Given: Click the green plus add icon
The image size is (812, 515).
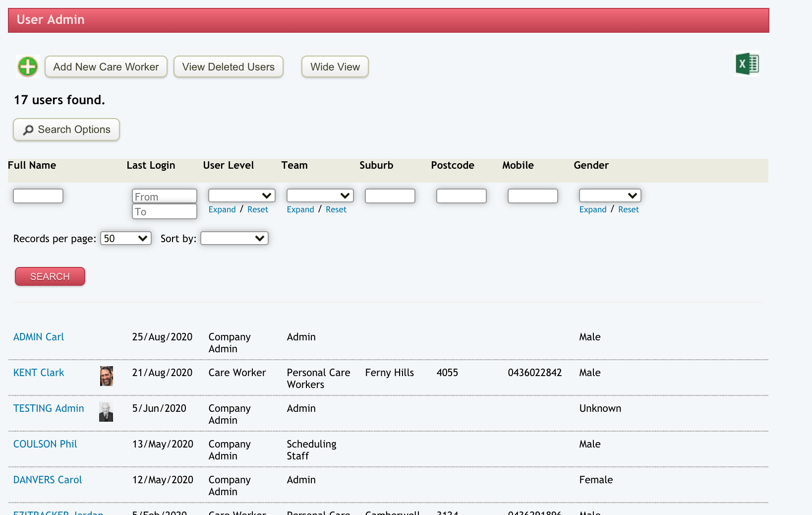Looking at the screenshot, I should point(28,66).
